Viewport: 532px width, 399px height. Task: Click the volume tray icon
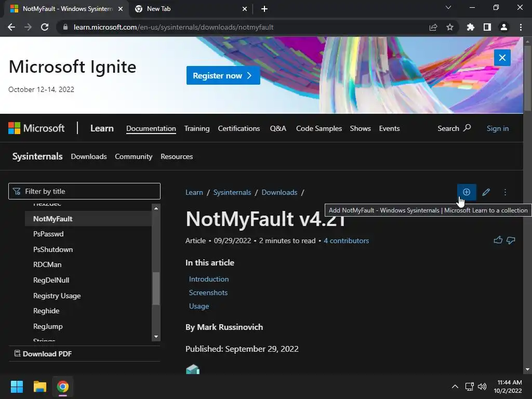482,387
